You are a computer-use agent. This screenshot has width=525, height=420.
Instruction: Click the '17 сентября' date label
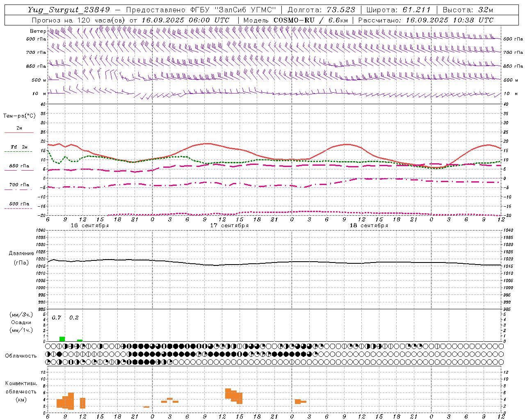click(229, 226)
